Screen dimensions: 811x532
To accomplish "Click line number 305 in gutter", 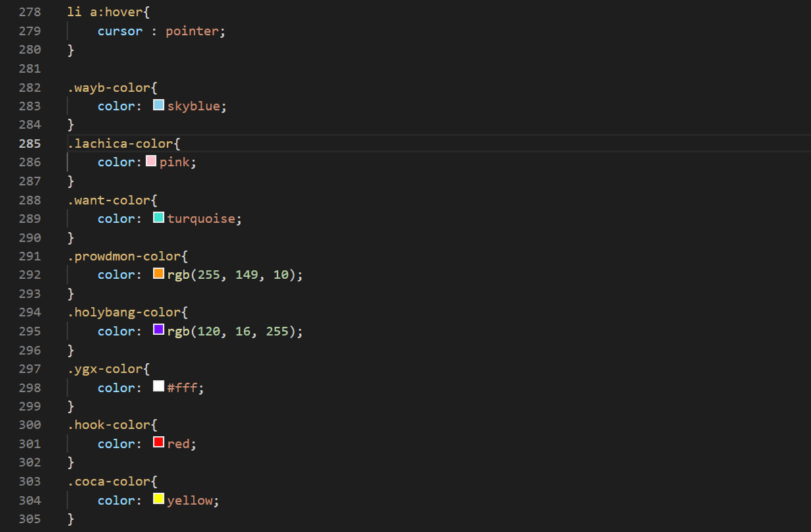I will (x=30, y=519).
